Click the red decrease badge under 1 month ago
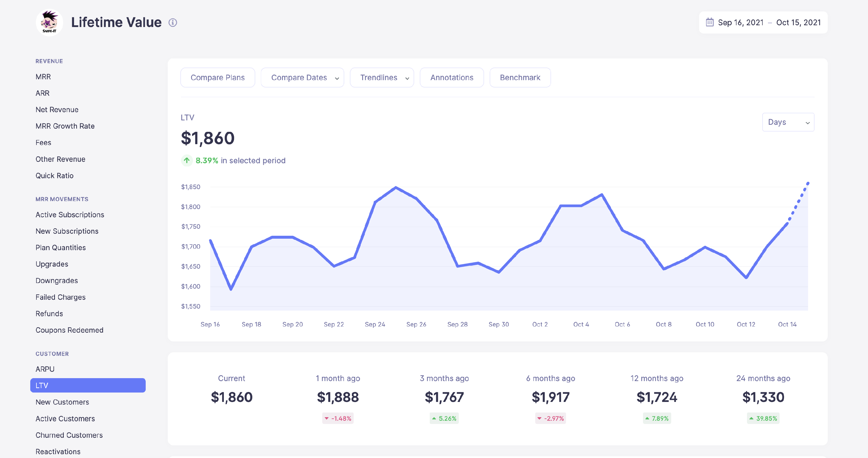The image size is (868, 458). (x=338, y=418)
